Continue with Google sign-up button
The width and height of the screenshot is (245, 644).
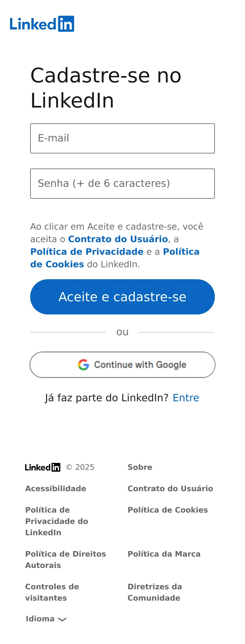click(122, 365)
